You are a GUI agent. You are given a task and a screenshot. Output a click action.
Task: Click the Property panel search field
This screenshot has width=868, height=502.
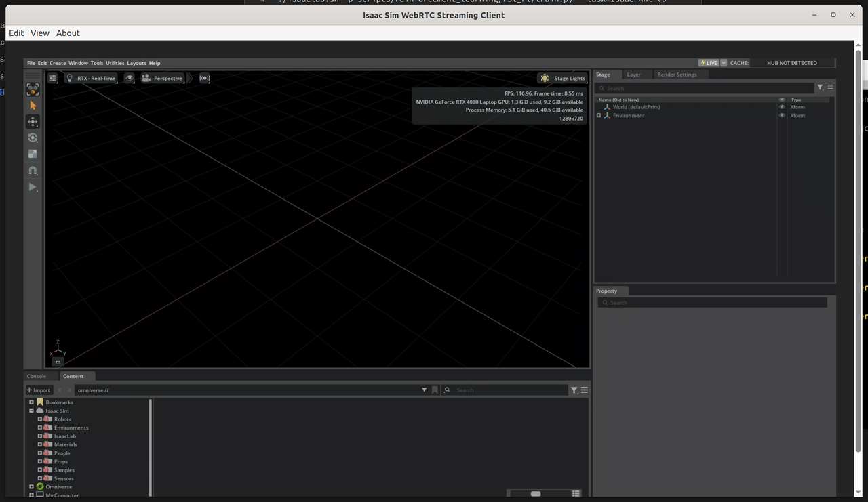(x=712, y=302)
